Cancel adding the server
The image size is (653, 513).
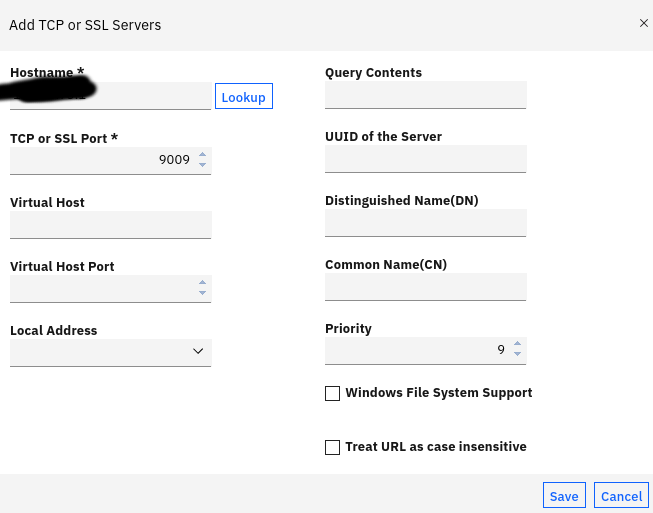[621, 496]
